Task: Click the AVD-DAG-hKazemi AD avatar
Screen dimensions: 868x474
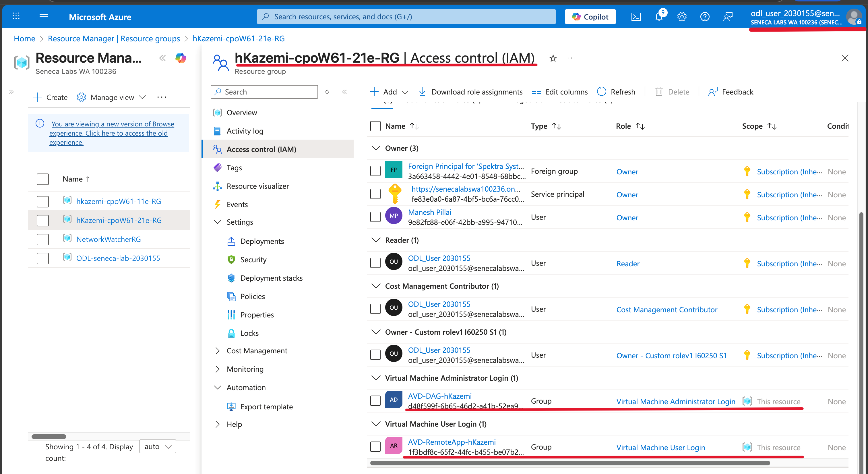Action: pyautogui.click(x=394, y=400)
